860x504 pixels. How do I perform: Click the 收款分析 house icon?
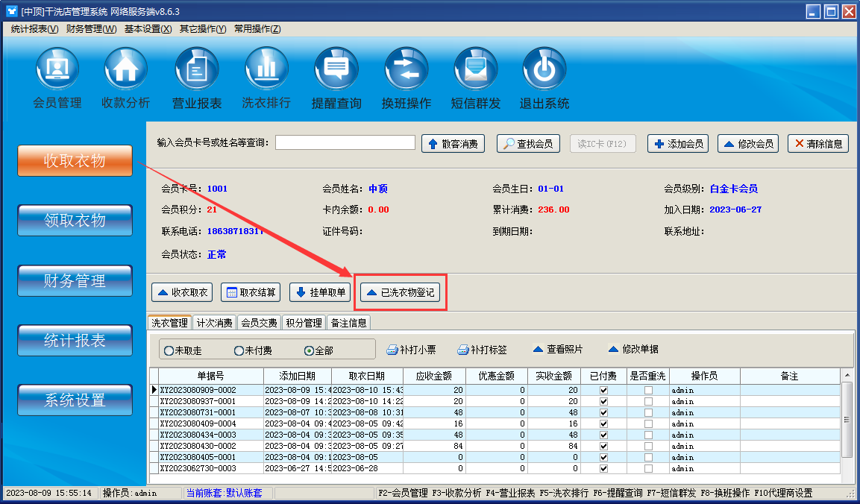click(x=126, y=69)
